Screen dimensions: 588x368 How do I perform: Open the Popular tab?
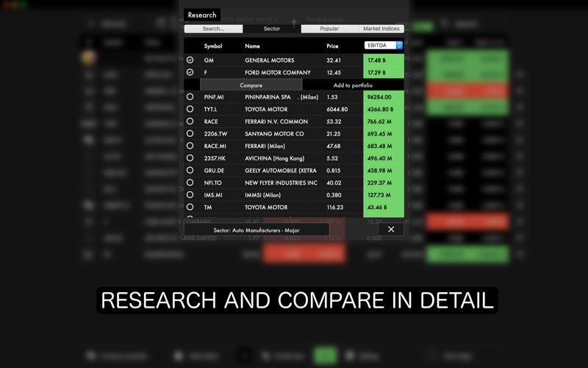[330, 29]
